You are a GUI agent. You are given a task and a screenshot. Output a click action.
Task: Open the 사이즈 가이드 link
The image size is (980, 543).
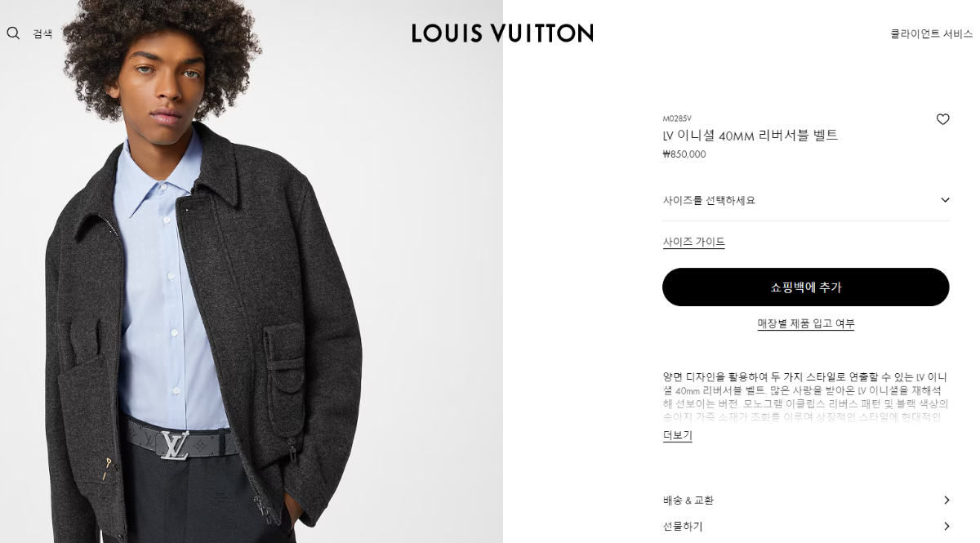[x=693, y=243]
